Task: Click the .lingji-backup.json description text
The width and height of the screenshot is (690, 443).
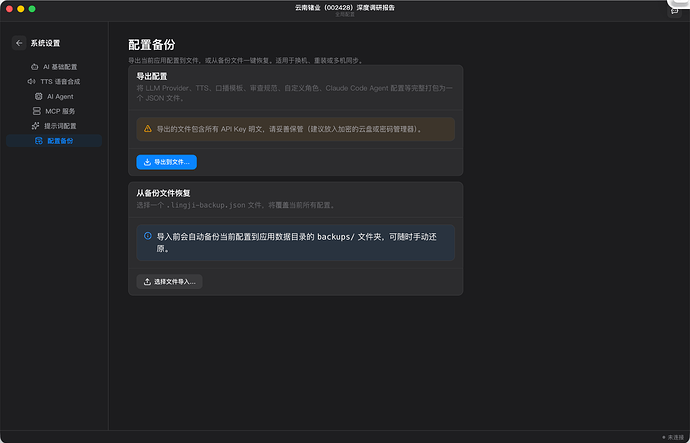Action: point(235,205)
